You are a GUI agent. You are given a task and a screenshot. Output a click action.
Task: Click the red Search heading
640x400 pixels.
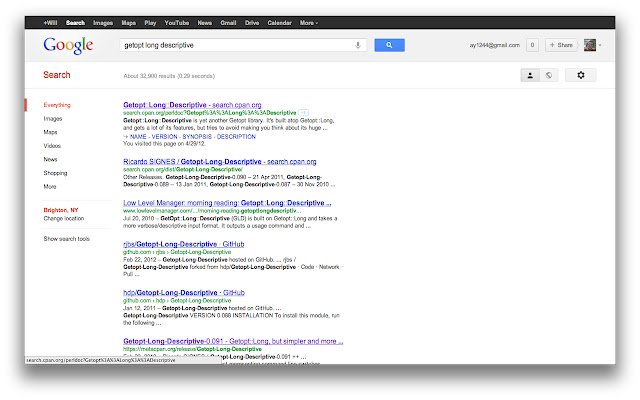[57, 75]
